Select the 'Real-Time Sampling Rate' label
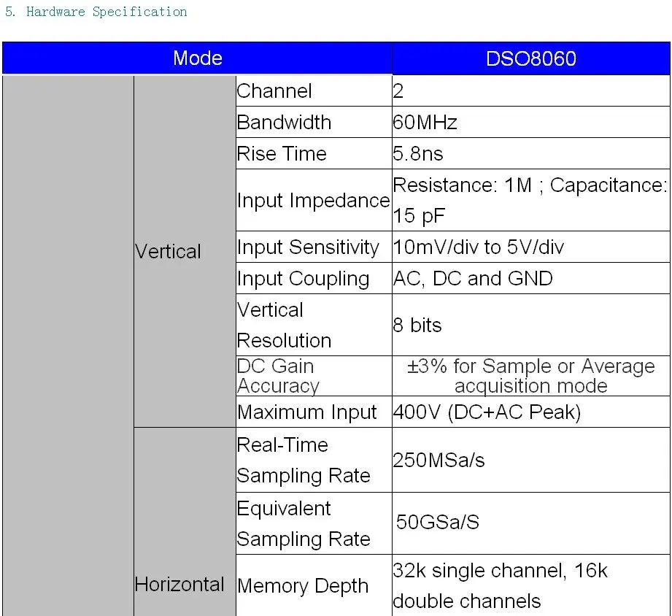Image resolution: width=672 pixels, height=616 pixels. [x=304, y=460]
